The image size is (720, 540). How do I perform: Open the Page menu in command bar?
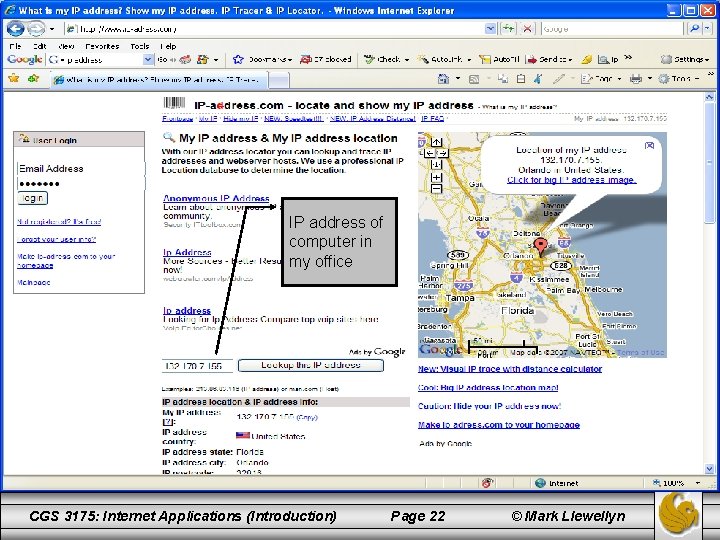coord(601,79)
